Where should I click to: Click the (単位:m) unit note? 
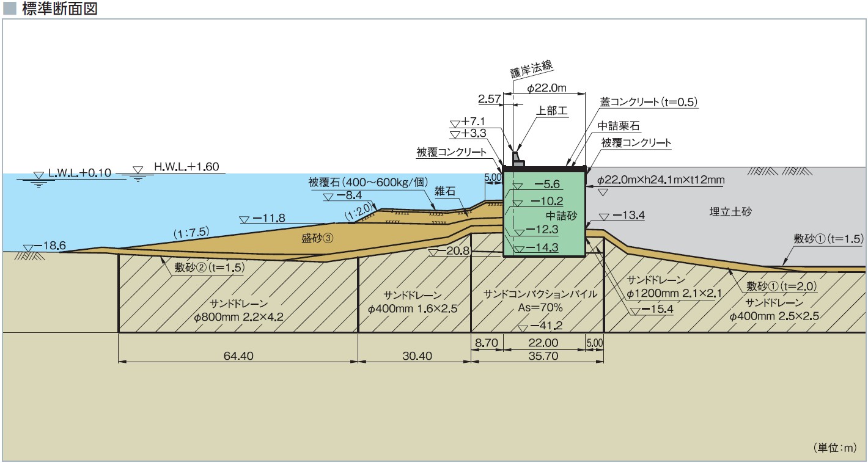835,448
